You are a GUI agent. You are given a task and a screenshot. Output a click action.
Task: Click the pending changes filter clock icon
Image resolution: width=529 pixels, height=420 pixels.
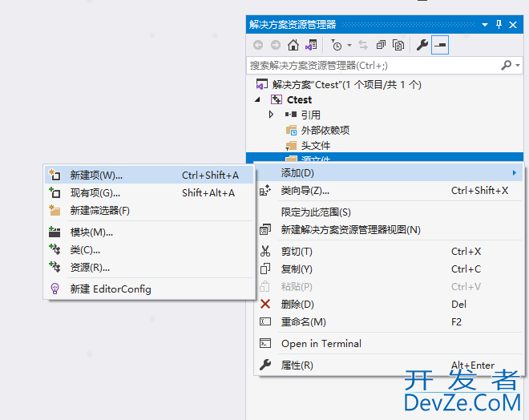click(x=337, y=45)
